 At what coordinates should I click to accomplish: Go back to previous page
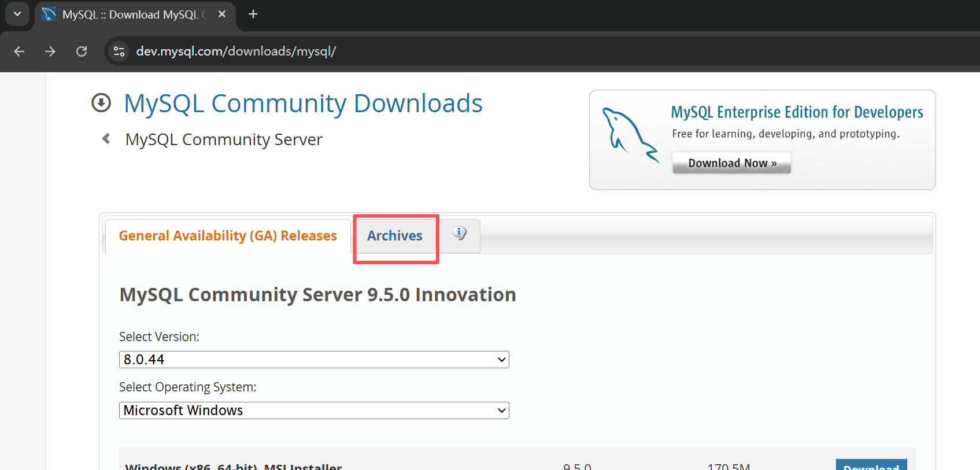pyautogui.click(x=19, y=51)
